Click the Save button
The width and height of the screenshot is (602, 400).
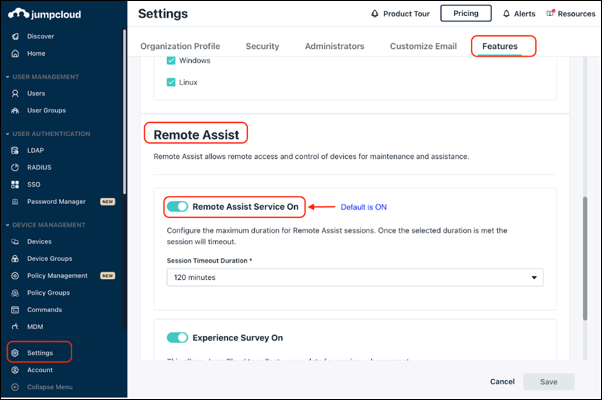pos(549,382)
